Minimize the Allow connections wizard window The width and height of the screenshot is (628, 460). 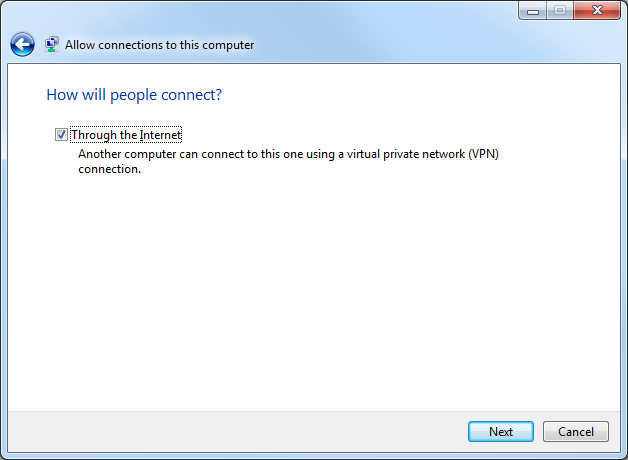[x=533, y=11]
